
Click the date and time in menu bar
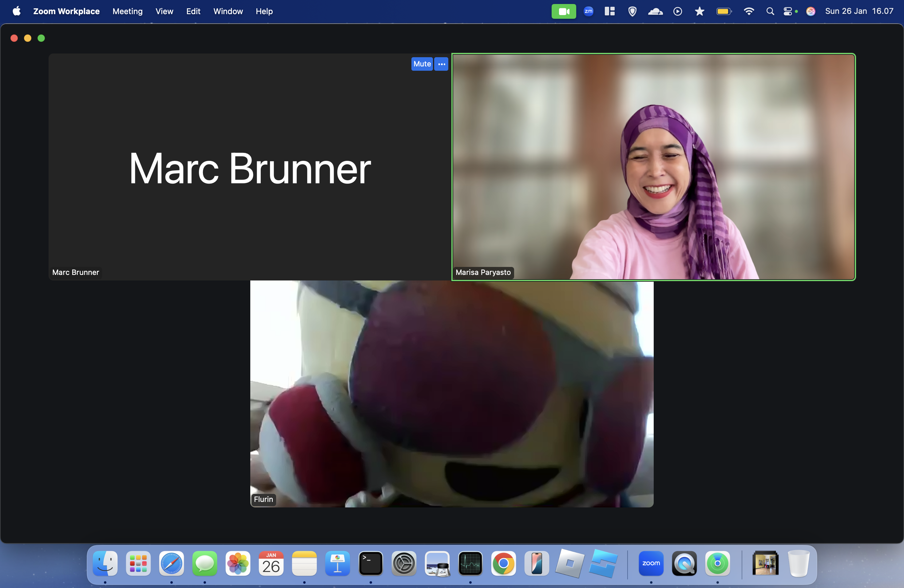(859, 11)
